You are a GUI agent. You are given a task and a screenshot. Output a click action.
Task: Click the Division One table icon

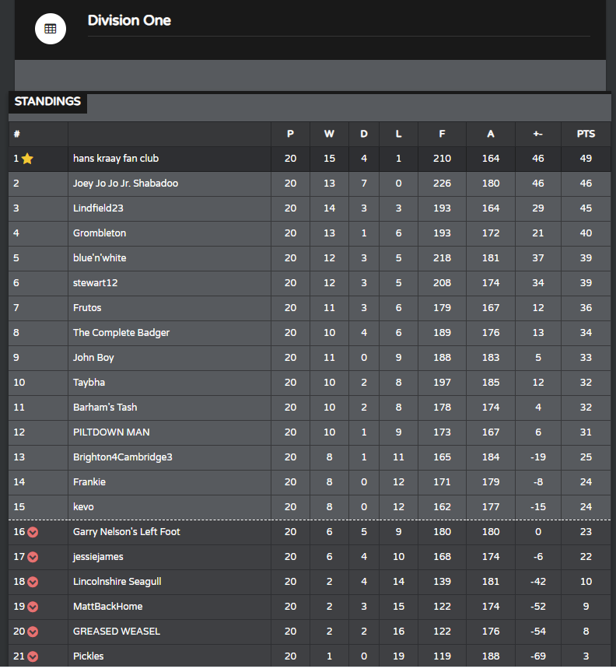[50, 29]
